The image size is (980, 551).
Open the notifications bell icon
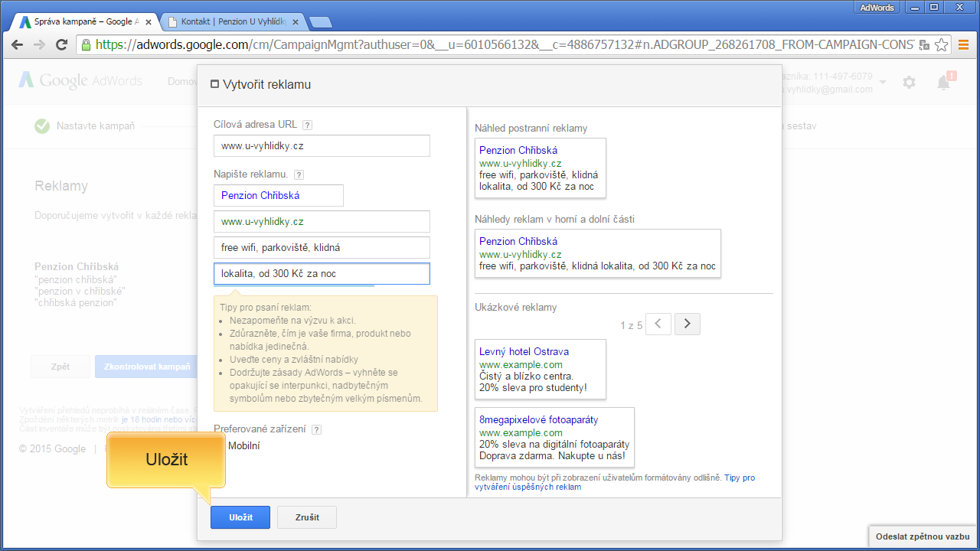click(x=944, y=82)
